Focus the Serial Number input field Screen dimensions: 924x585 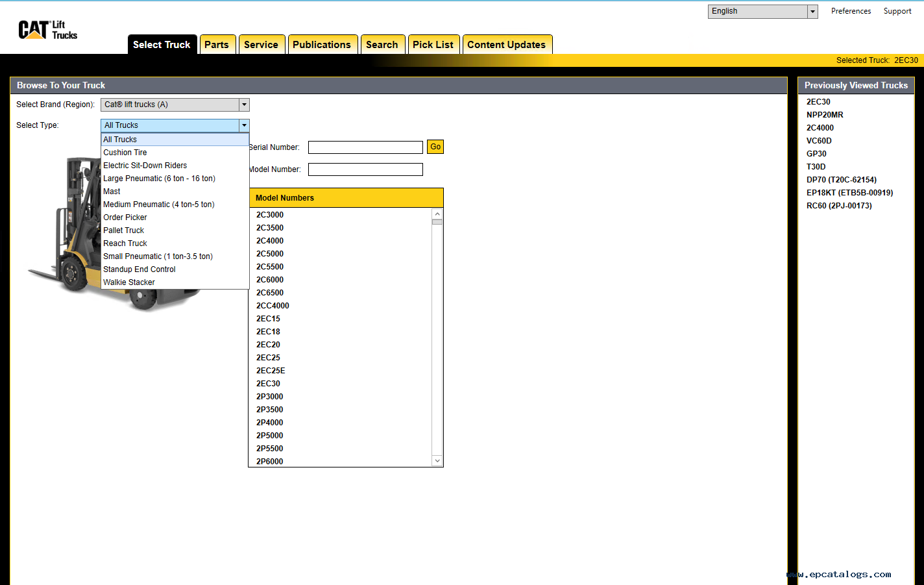coord(365,147)
